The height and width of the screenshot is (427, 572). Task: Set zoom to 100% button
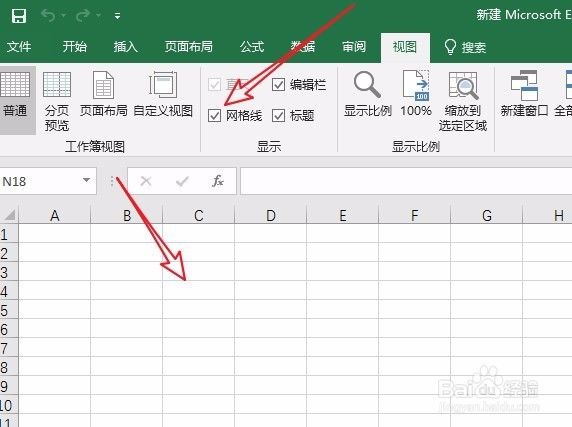click(416, 94)
